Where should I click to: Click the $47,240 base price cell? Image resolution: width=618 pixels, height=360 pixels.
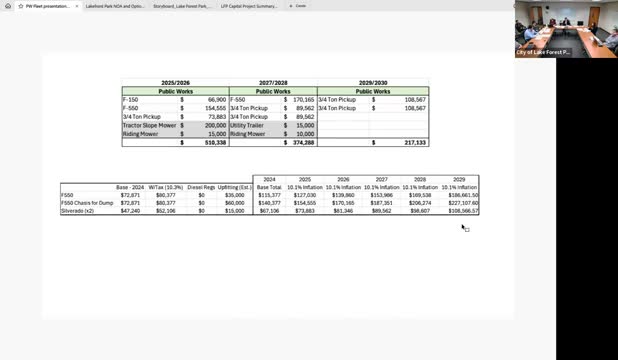(x=130, y=211)
